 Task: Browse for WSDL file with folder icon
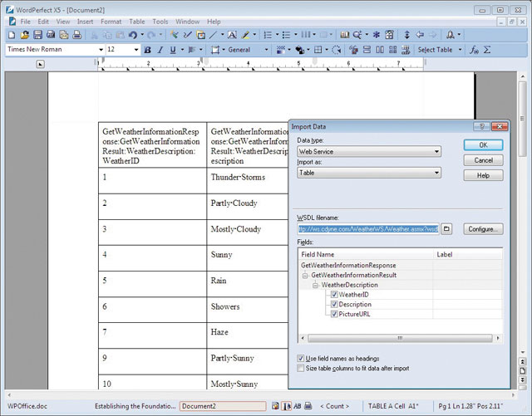coord(446,229)
